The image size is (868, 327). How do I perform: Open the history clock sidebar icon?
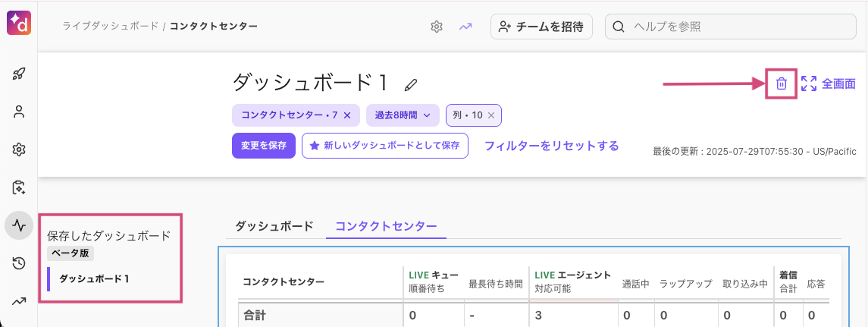[20, 264]
